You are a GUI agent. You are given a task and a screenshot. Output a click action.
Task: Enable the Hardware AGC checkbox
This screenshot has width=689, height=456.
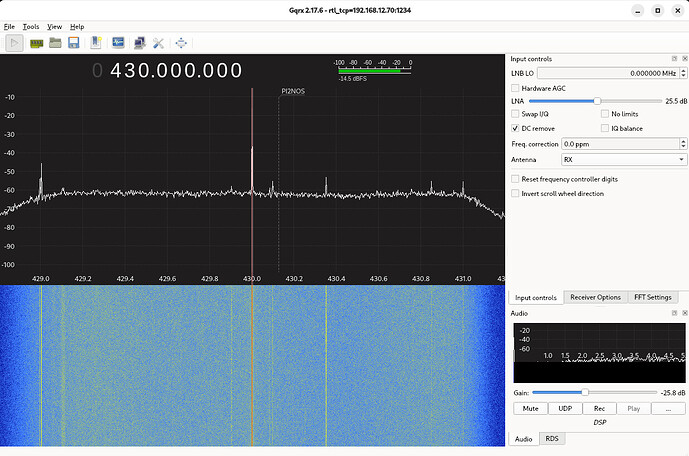click(514, 88)
